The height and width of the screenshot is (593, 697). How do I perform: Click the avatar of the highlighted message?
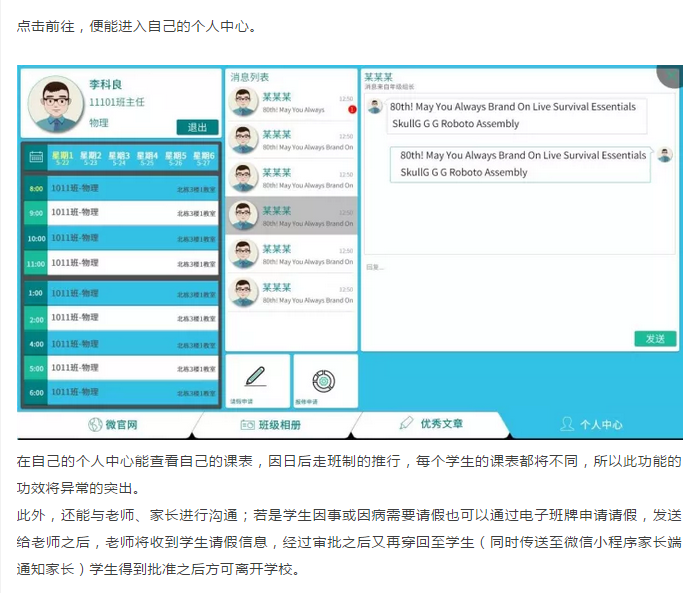244,215
